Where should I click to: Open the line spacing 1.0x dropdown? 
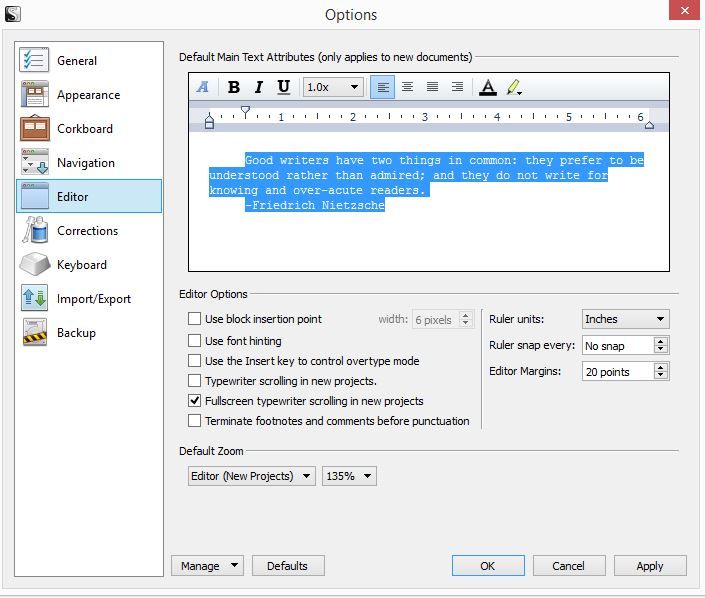point(333,87)
